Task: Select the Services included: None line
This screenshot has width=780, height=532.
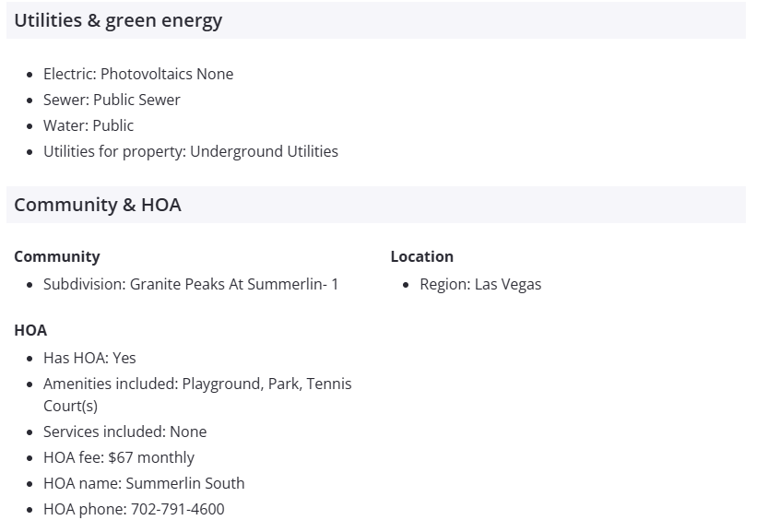Action: [x=124, y=432]
